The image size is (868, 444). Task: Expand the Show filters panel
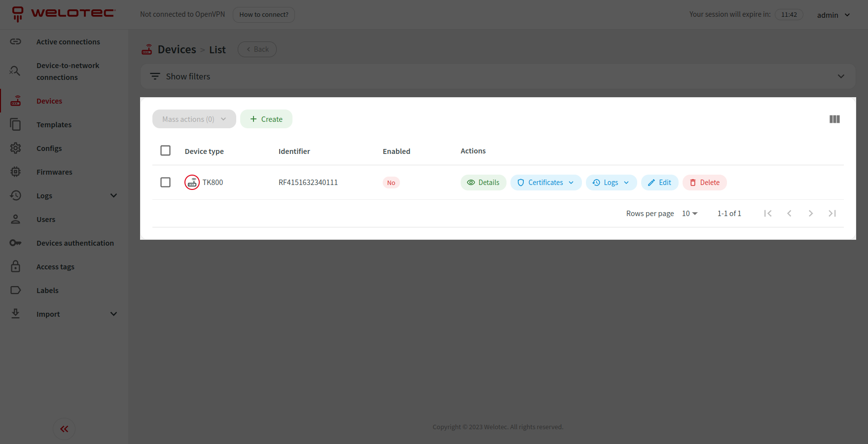(x=497, y=76)
